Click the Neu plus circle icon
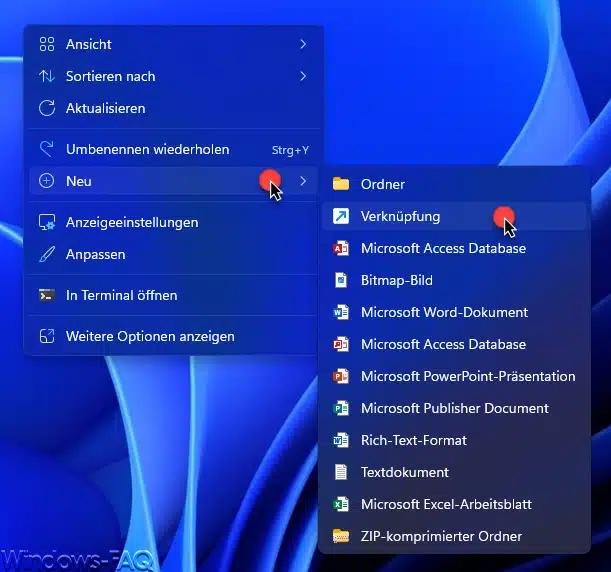 [46, 181]
